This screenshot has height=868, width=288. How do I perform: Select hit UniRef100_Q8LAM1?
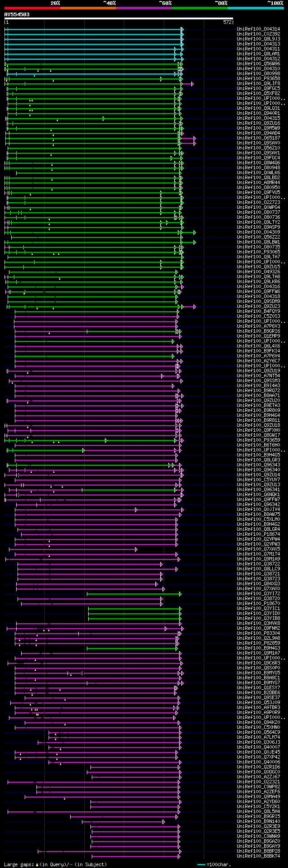coord(258,54)
